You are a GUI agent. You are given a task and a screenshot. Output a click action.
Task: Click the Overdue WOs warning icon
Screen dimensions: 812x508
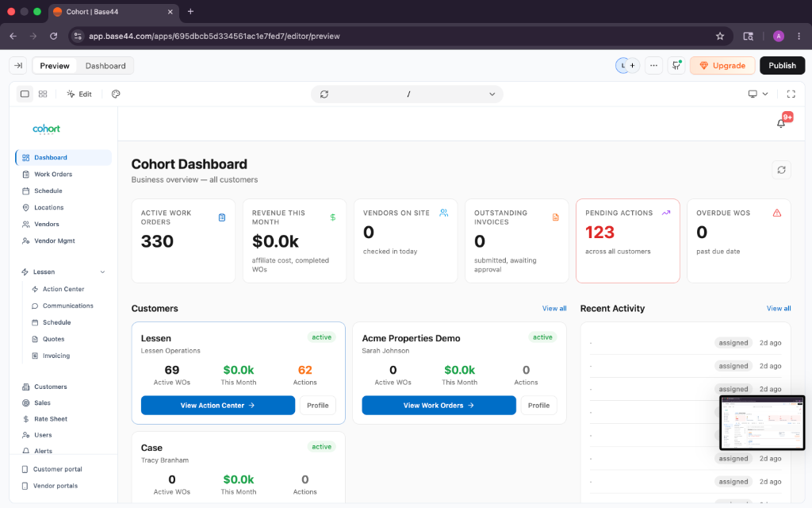click(x=777, y=213)
